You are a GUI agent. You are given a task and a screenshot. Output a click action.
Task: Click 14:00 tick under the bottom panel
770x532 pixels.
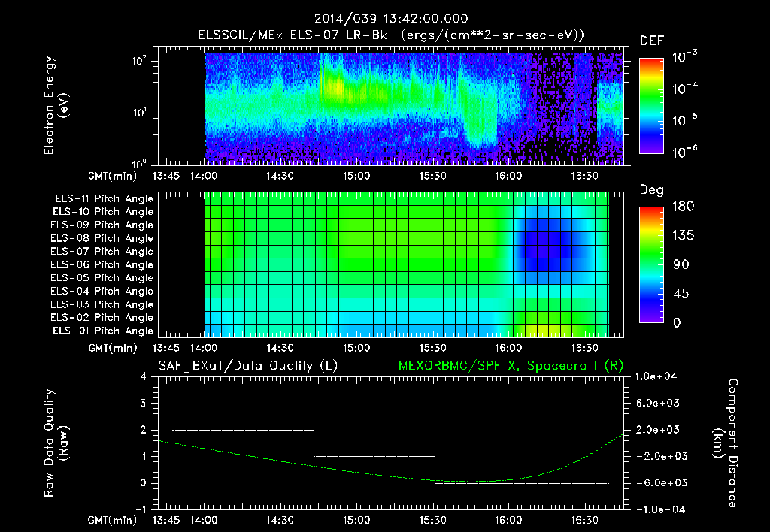click(x=204, y=520)
